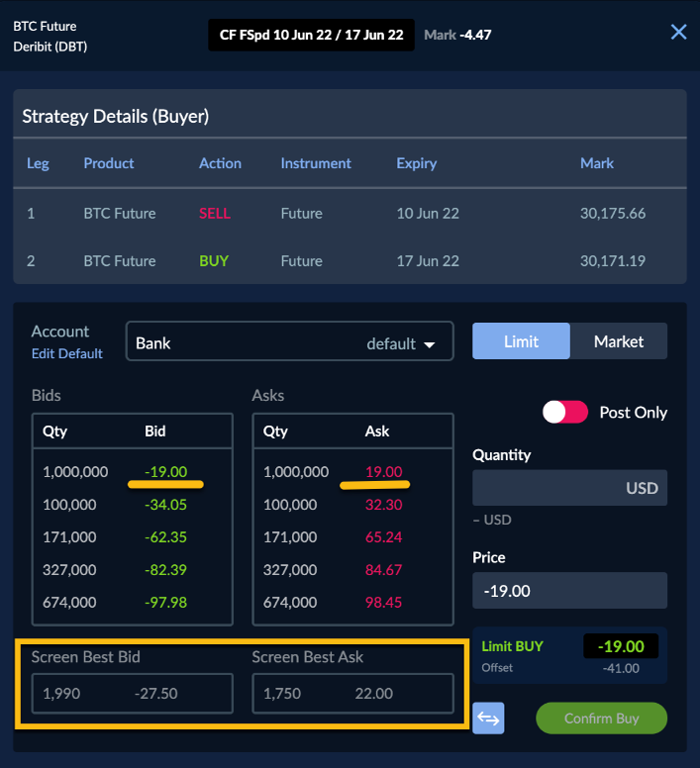Viewport: 700px width, 768px height.
Task: Select the 19.00 best ask price
Action: point(382,472)
